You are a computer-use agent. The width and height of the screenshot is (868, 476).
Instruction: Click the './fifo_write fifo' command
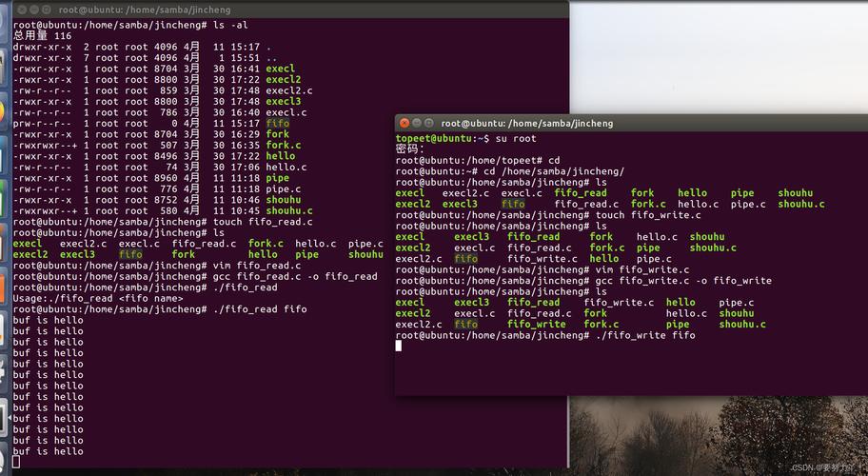tap(645, 335)
